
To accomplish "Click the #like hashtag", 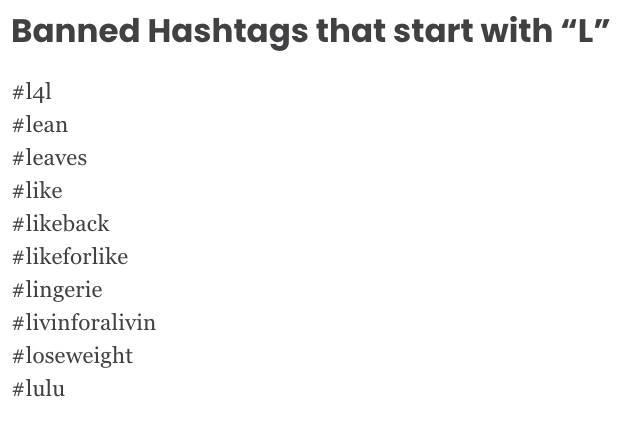I will coord(38,191).
